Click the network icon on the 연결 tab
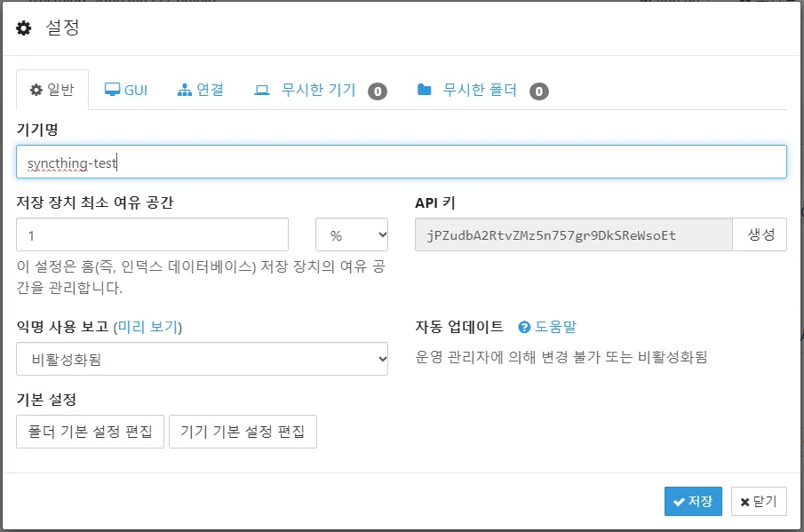 click(183, 90)
